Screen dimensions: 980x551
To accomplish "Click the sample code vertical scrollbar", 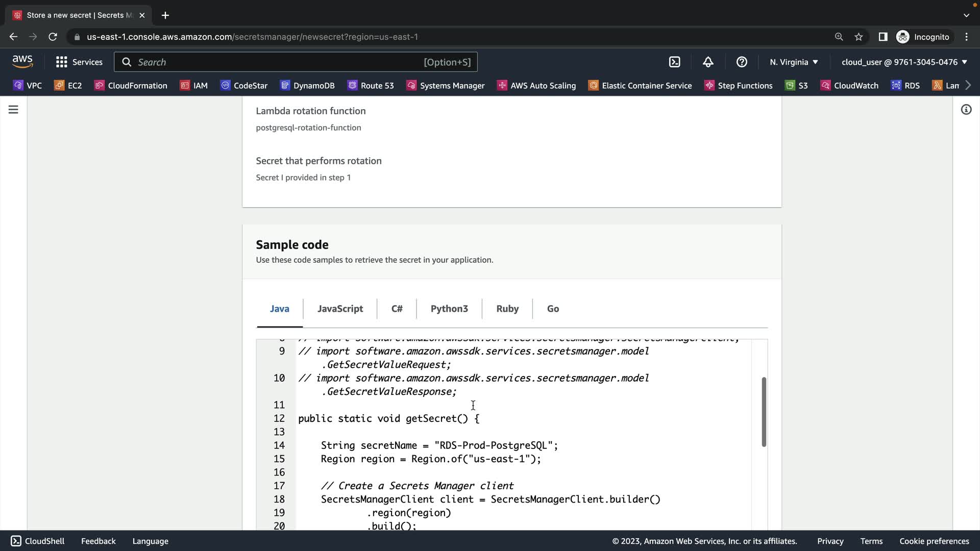I will (x=764, y=412).
